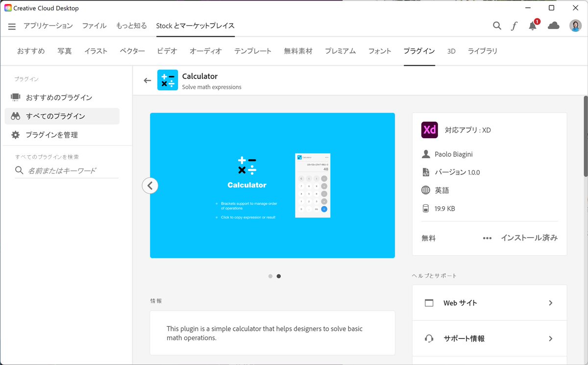Viewport: 588px width, 365px height.
Task: Click the binoculars icon in sidebar
Action: tap(16, 116)
